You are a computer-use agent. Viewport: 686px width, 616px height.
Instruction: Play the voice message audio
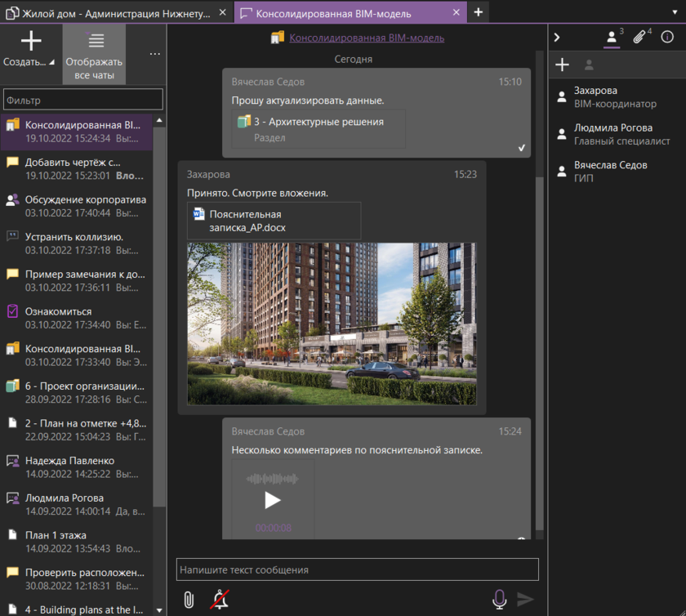click(273, 500)
